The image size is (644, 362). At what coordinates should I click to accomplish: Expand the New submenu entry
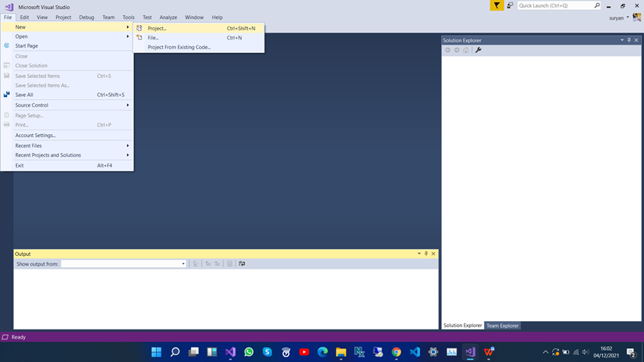pos(67,27)
